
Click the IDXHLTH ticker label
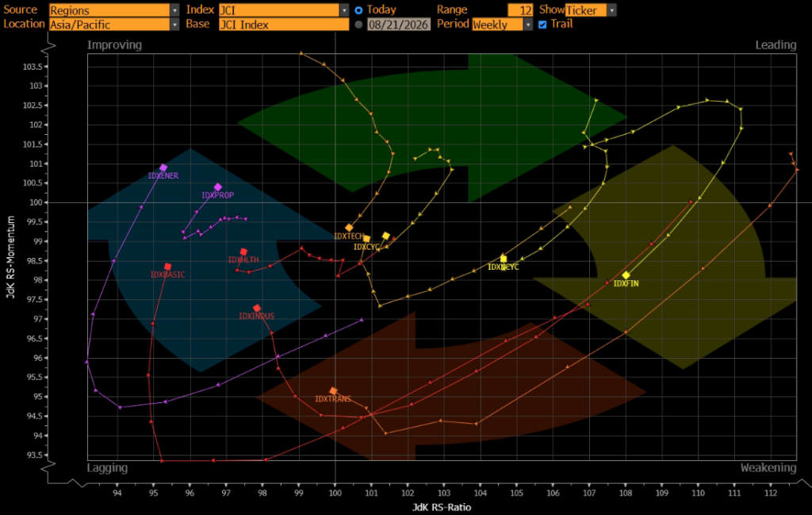click(243, 260)
